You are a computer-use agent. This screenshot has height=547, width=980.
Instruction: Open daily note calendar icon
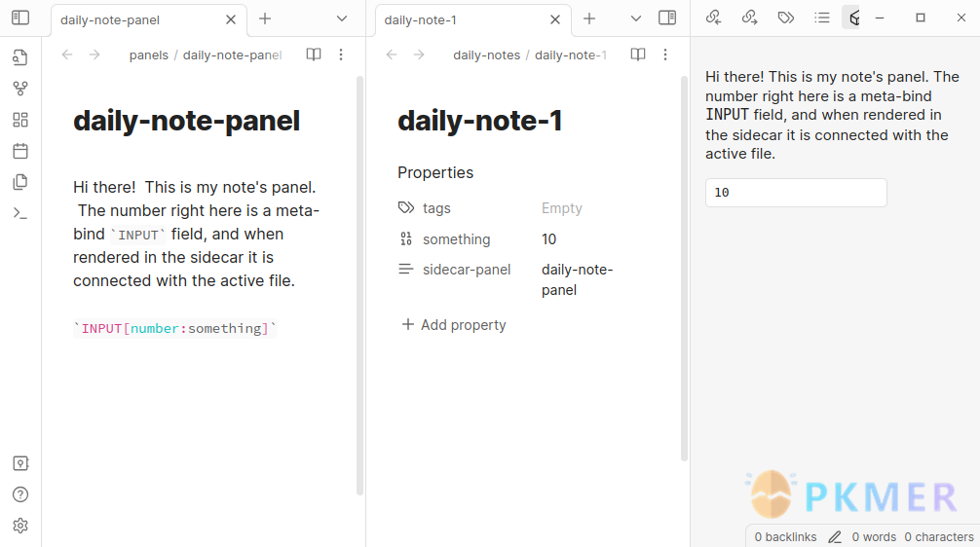(x=20, y=151)
